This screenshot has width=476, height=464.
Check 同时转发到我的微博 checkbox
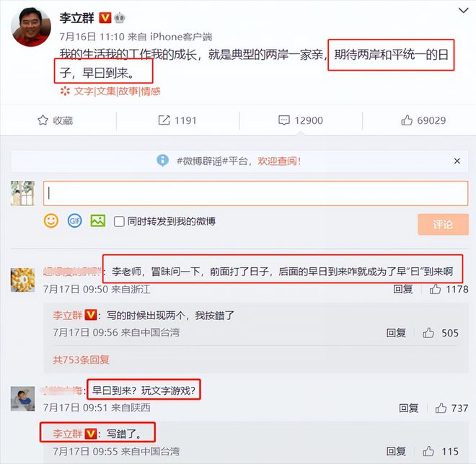tap(119, 221)
